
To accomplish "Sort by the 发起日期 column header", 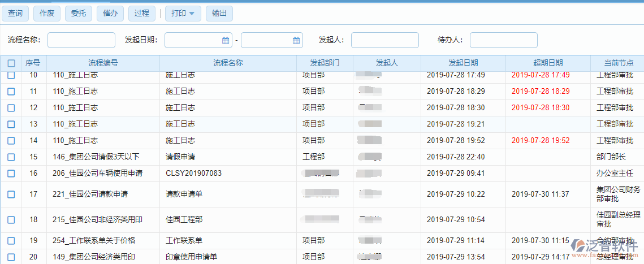I will 463,63.
